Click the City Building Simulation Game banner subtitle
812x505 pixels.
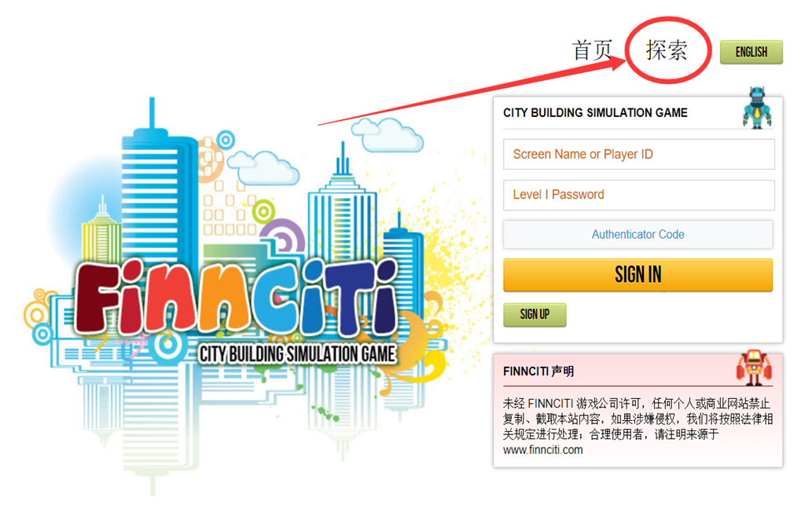pyautogui.click(x=297, y=354)
